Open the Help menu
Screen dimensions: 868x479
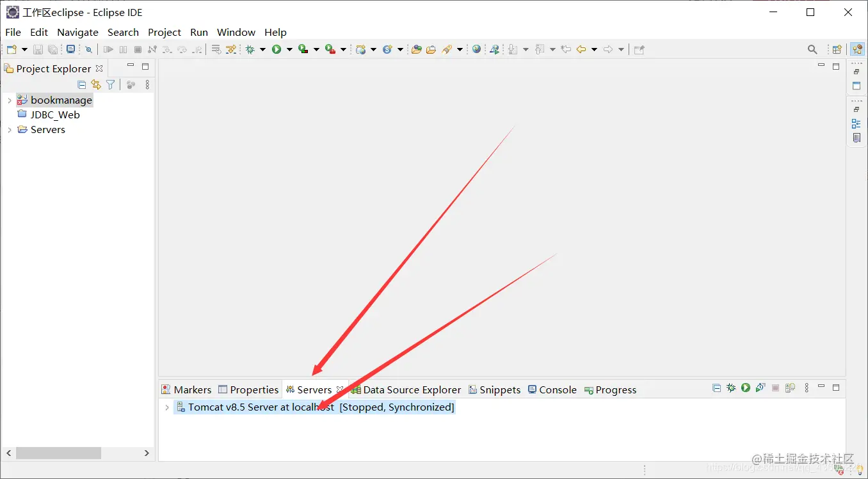click(x=275, y=32)
